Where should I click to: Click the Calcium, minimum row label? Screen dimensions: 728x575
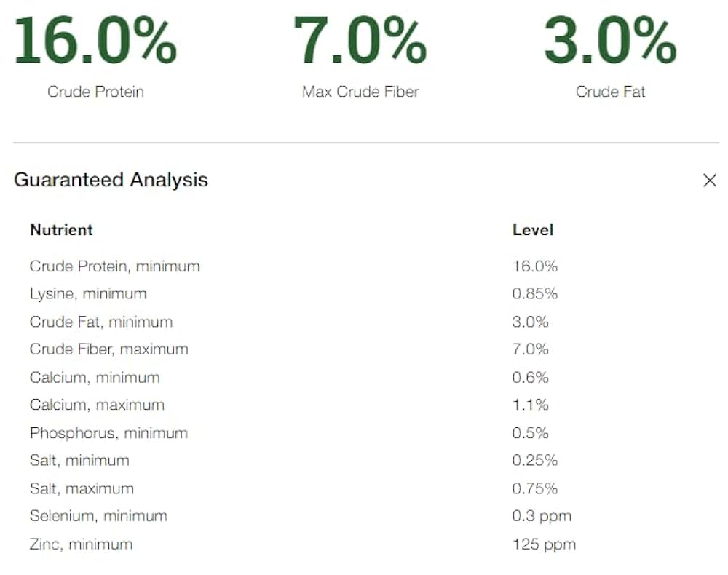point(95,378)
